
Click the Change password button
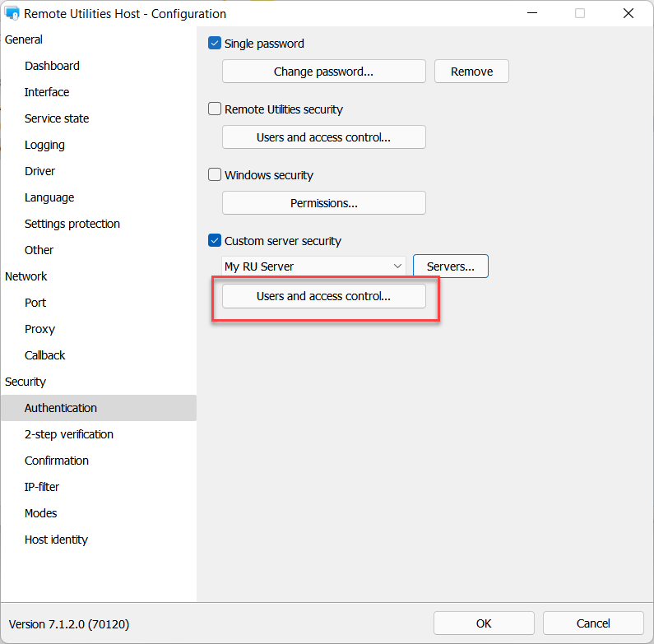click(x=323, y=72)
